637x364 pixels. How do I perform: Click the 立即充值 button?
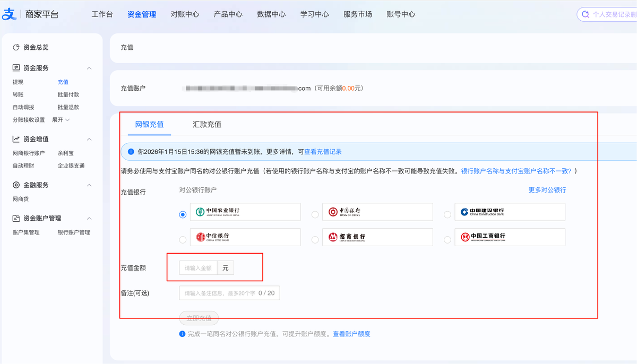click(199, 318)
